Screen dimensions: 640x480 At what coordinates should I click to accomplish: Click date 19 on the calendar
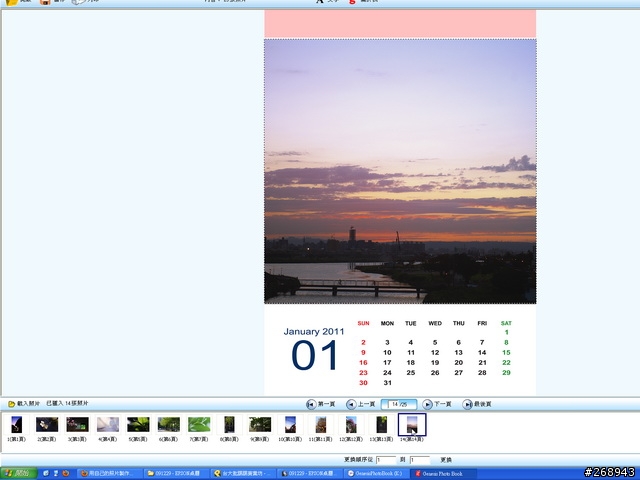coord(435,362)
